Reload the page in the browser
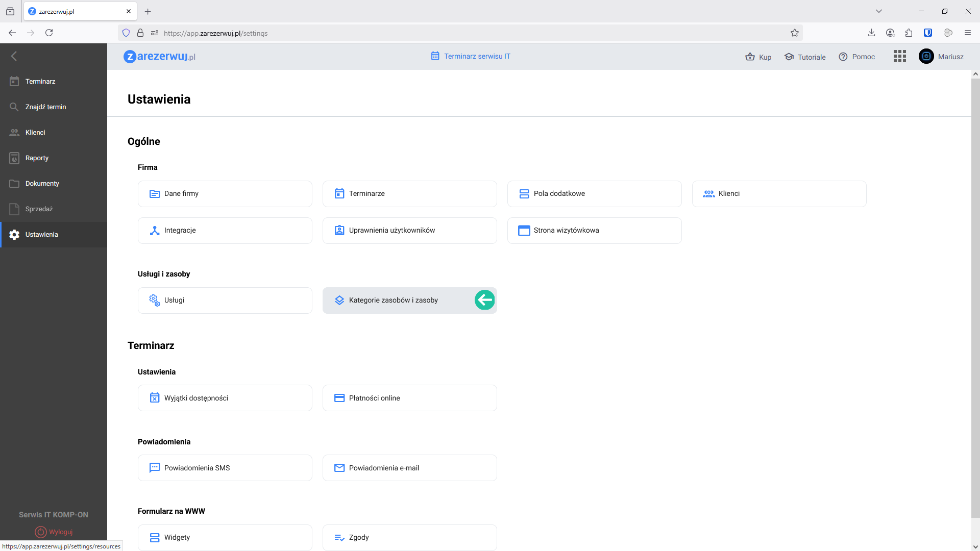Screen dimensions: 980x551 coord(49,33)
